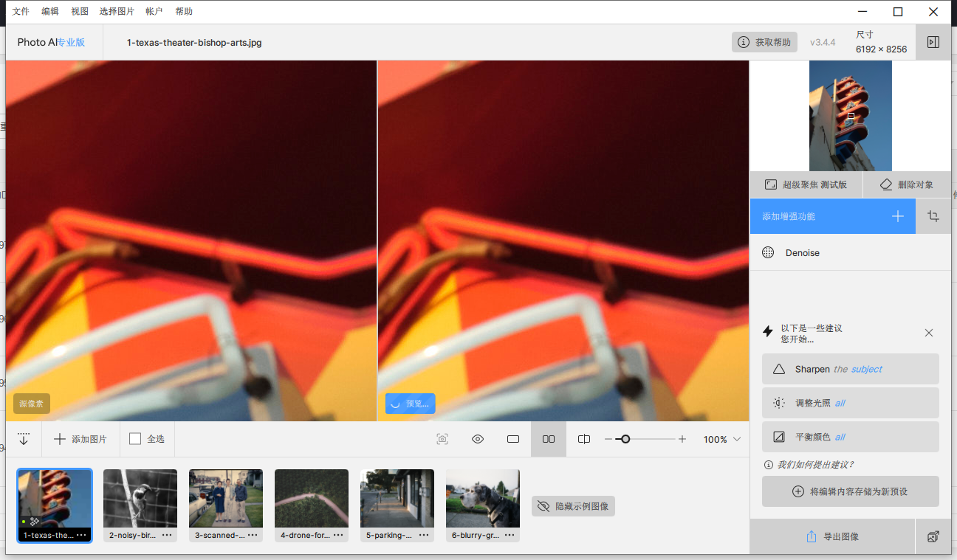Open the 选择图片 menu
The image size is (957, 560).
[x=117, y=12]
